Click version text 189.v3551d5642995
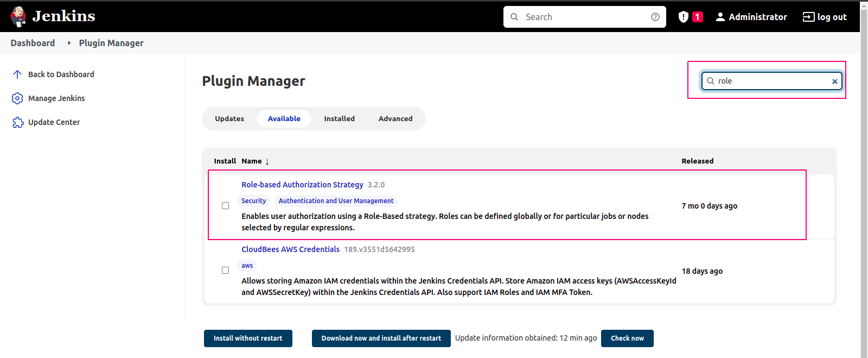 [x=379, y=249]
